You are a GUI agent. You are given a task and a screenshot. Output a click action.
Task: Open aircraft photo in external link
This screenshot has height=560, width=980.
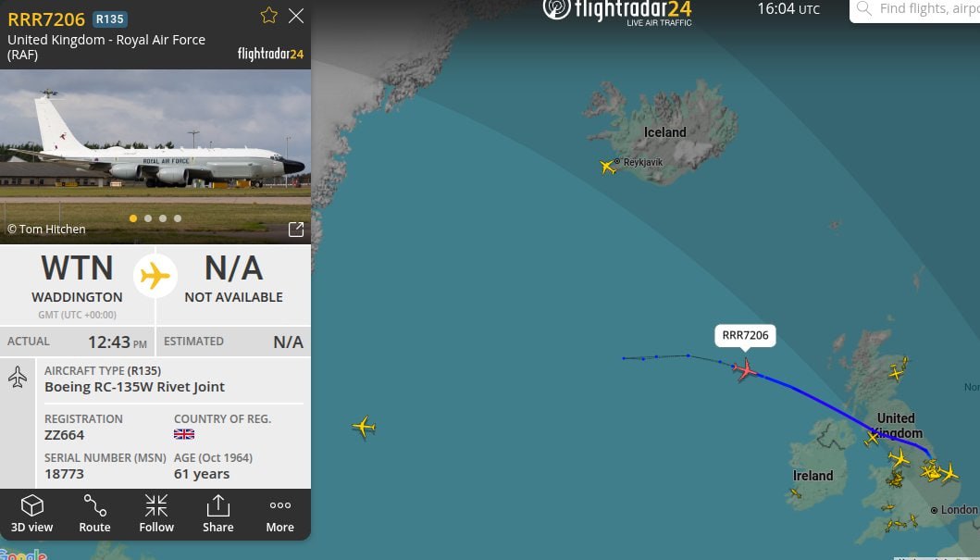pos(296,230)
